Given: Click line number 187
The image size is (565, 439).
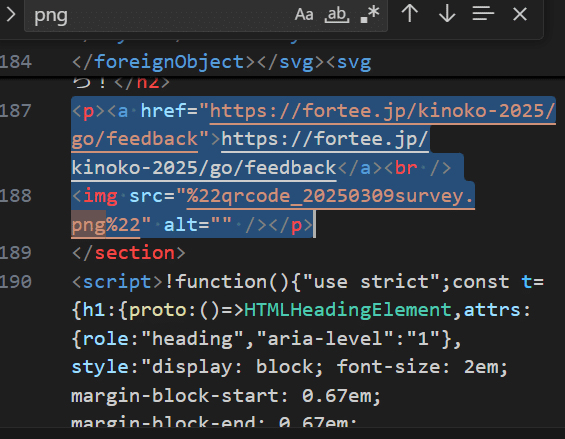Looking at the screenshot, I should [16, 111].
